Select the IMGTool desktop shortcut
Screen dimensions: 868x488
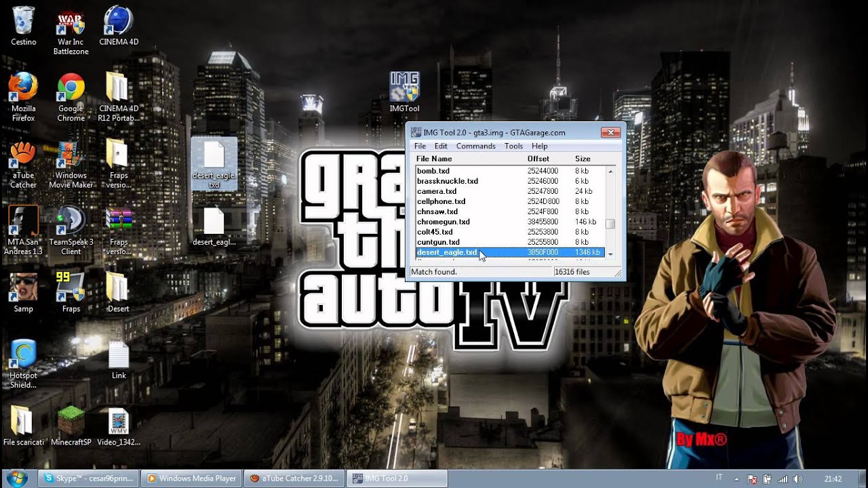[x=404, y=92]
